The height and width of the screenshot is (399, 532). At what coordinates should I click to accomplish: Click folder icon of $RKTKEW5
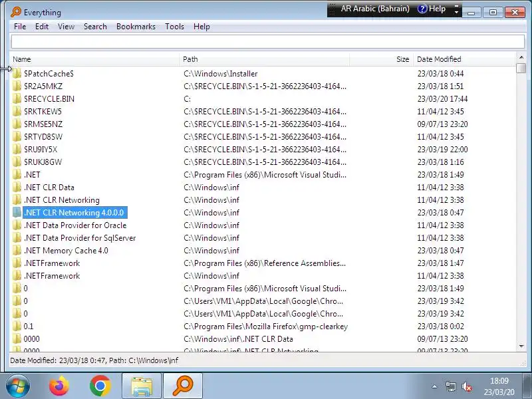pos(17,111)
